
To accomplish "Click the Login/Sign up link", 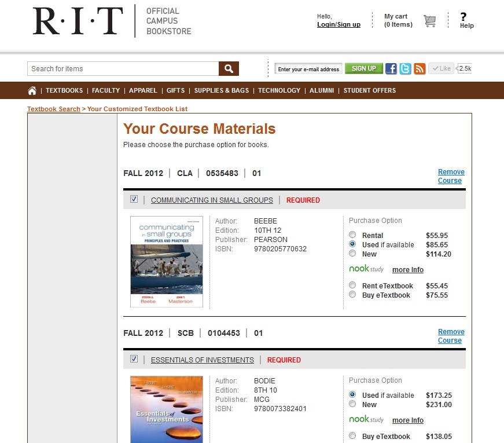I will pyautogui.click(x=339, y=24).
